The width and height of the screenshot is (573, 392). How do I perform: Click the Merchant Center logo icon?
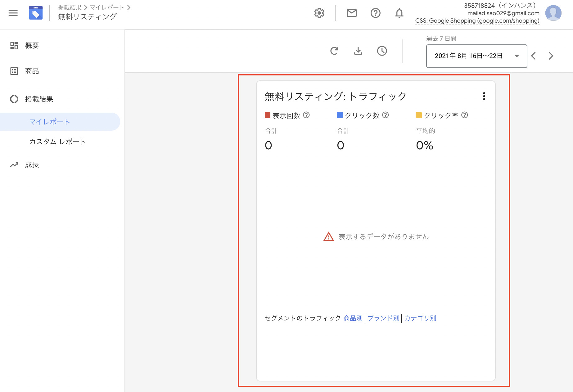pos(36,13)
